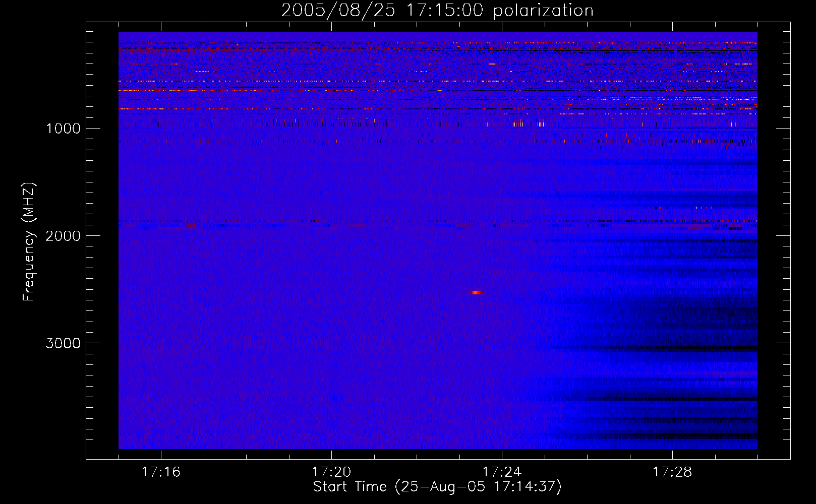Viewport: 816px width, 504px height.
Task: Click the plot title '2005/08/25 17:15:00 polarization'
Action: tap(437, 11)
